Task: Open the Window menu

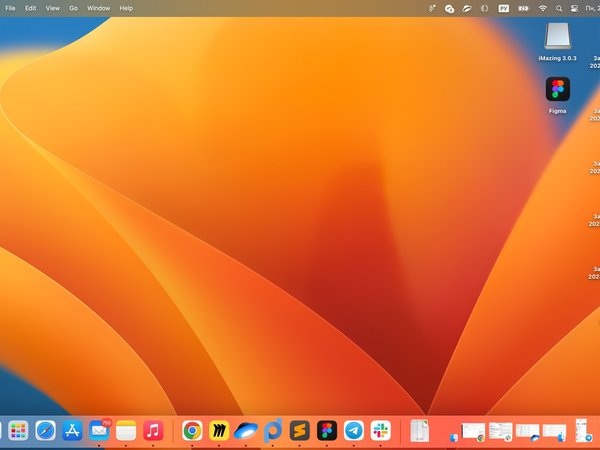Action: pos(98,8)
